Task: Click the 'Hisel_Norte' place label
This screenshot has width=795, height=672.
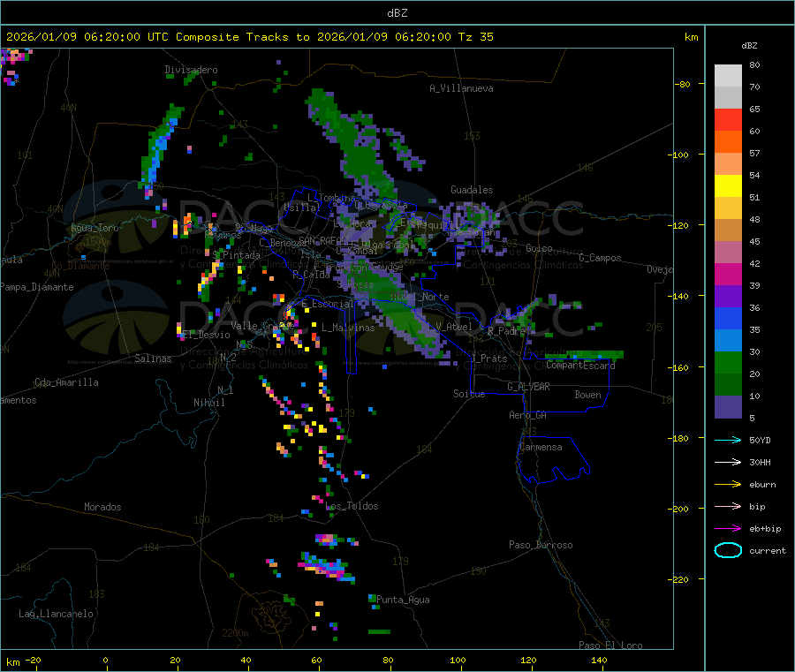Action: pyautogui.click(x=420, y=297)
